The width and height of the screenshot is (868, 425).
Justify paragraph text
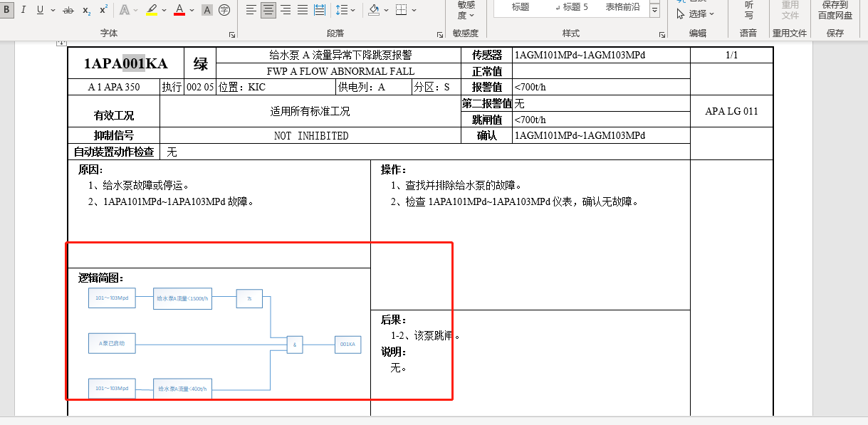tap(303, 10)
